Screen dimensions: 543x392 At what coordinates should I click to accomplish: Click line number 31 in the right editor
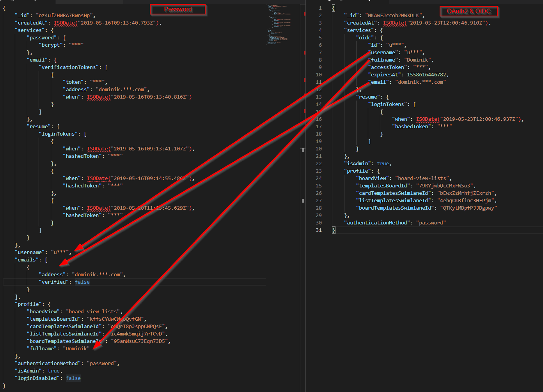[319, 230]
